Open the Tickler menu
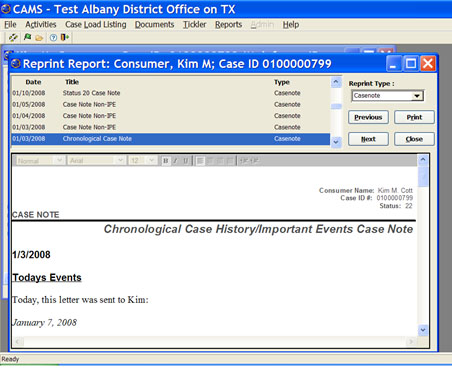Viewport: 452px width, 369px height. pos(195,25)
